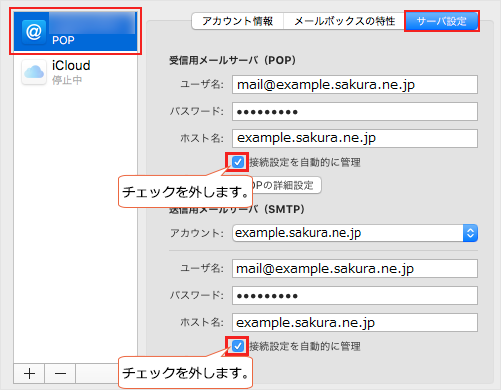This screenshot has height=390, width=501.
Task: Click the POP パスワード field
Action: click(x=355, y=112)
